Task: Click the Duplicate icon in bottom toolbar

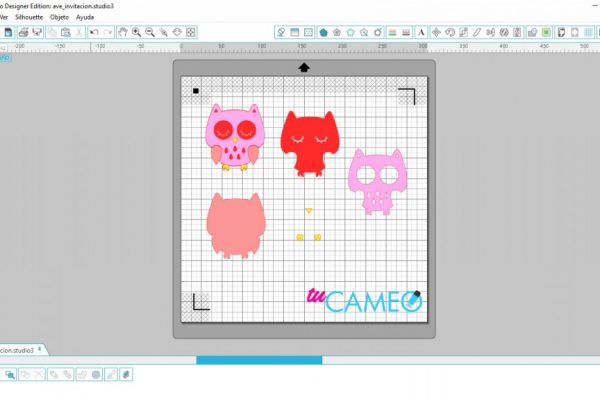Action: [x=111, y=374]
